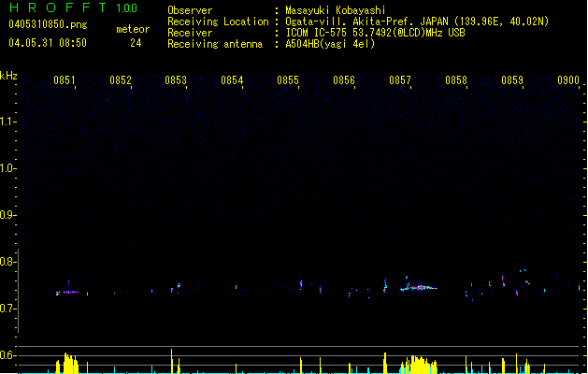Click time marker 0900
This screenshot has width=588, height=374.
click(568, 80)
